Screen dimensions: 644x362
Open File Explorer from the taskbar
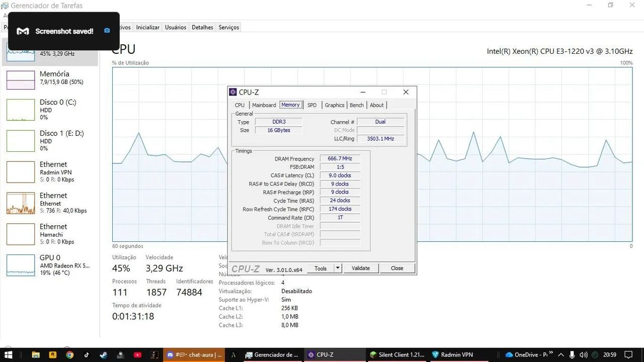coord(36,354)
